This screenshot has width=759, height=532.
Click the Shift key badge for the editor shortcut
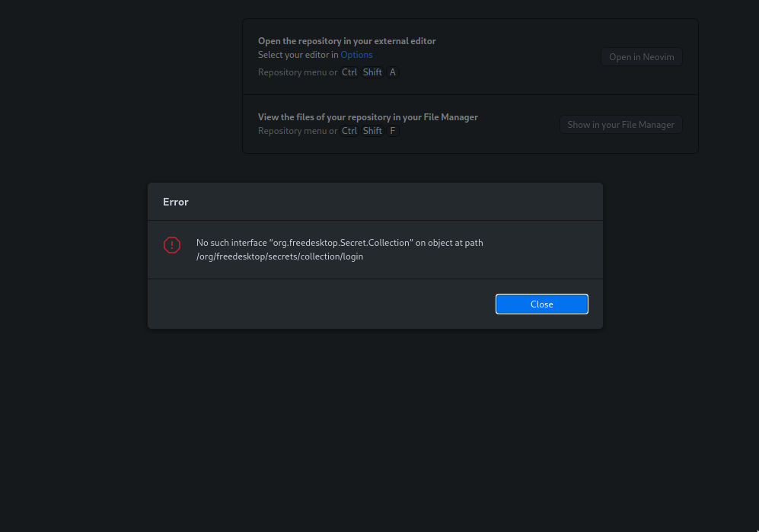pos(372,72)
